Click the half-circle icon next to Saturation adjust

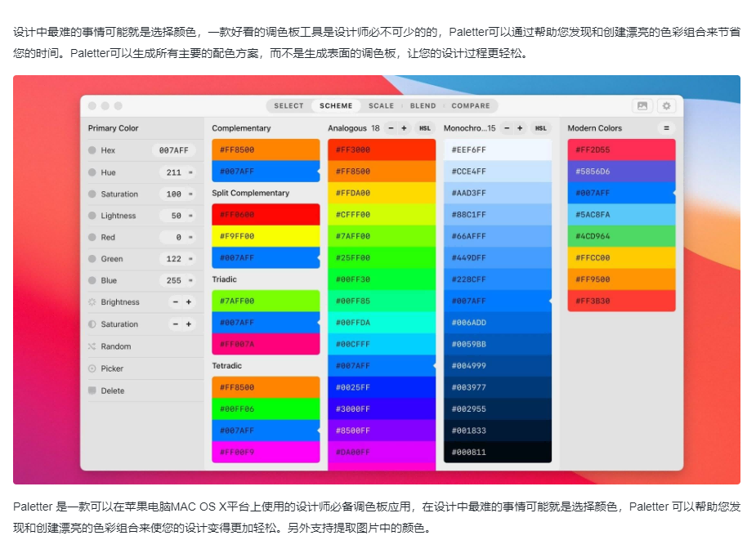92,324
